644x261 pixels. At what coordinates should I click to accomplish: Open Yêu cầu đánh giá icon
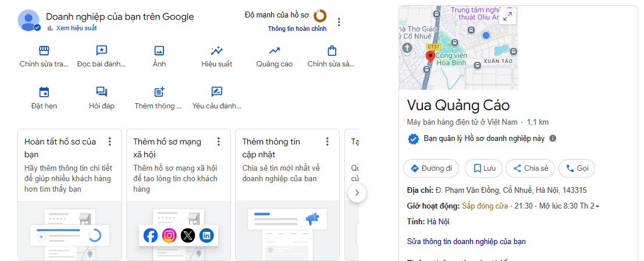[216, 92]
